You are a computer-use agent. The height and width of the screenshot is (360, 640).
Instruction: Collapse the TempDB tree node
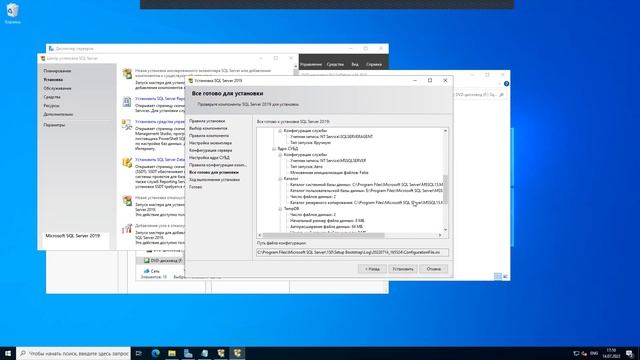tap(280, 209)
